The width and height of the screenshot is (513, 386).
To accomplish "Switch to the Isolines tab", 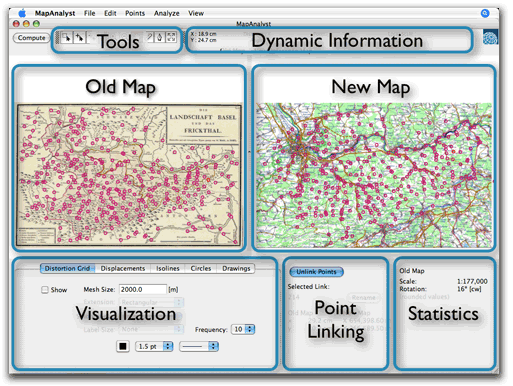I will 168,268.
